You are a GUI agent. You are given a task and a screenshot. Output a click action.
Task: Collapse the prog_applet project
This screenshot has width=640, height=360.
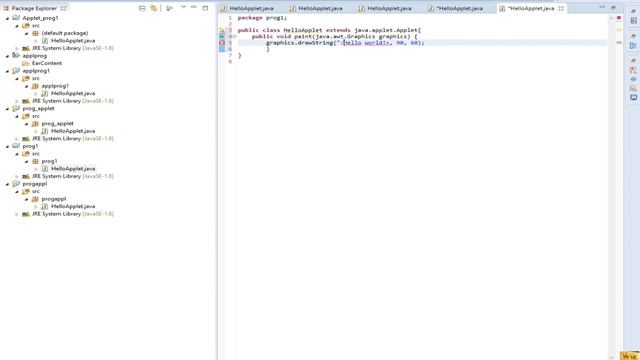click(7, 109)
